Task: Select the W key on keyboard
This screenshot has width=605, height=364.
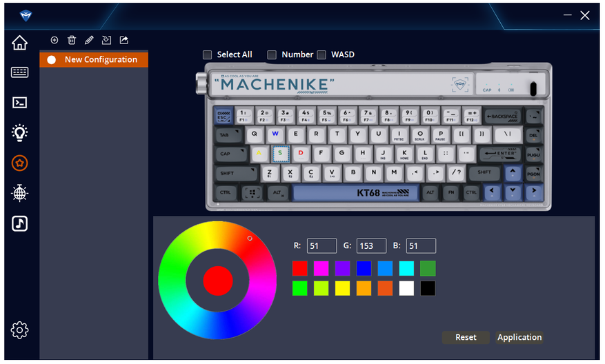Action: pos(275,134)
